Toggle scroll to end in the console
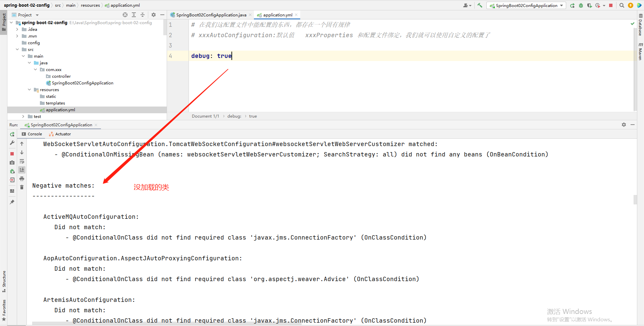 (22, 170)
